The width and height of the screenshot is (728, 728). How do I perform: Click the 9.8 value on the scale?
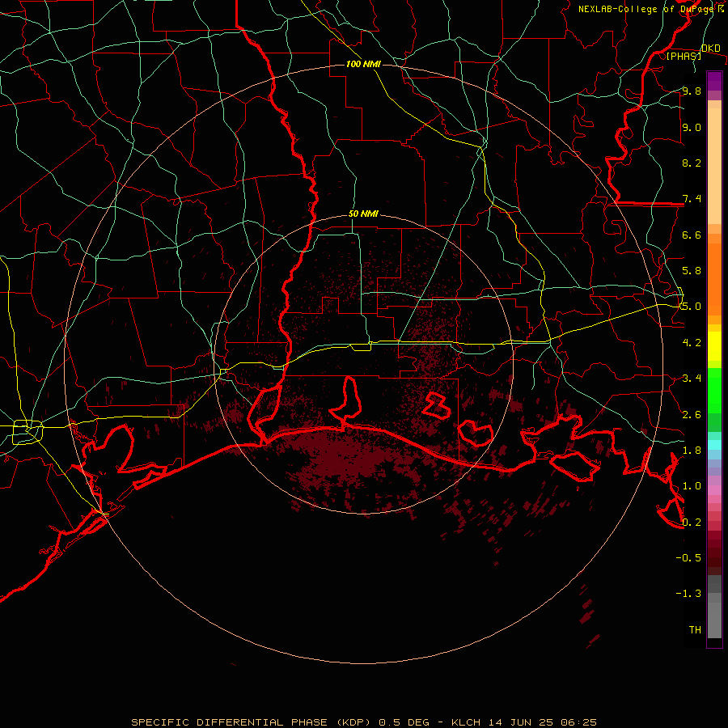(x=692, y=91)
